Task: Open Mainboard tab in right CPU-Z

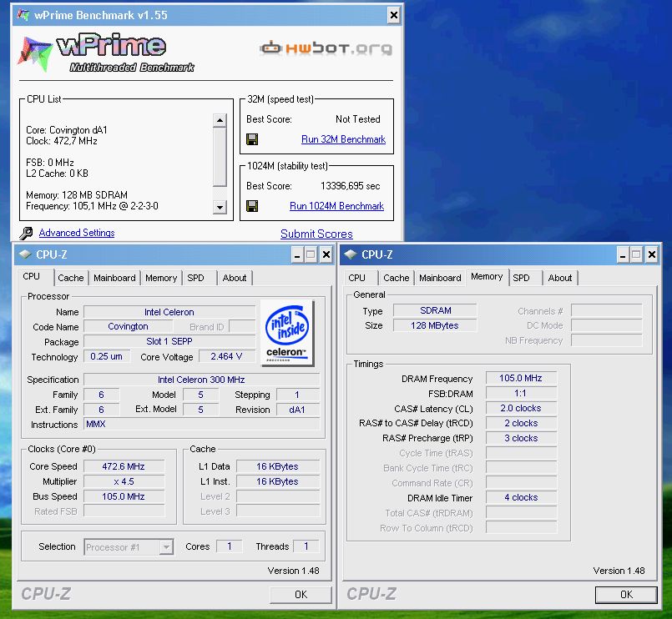Action: (x=440, y=278)
